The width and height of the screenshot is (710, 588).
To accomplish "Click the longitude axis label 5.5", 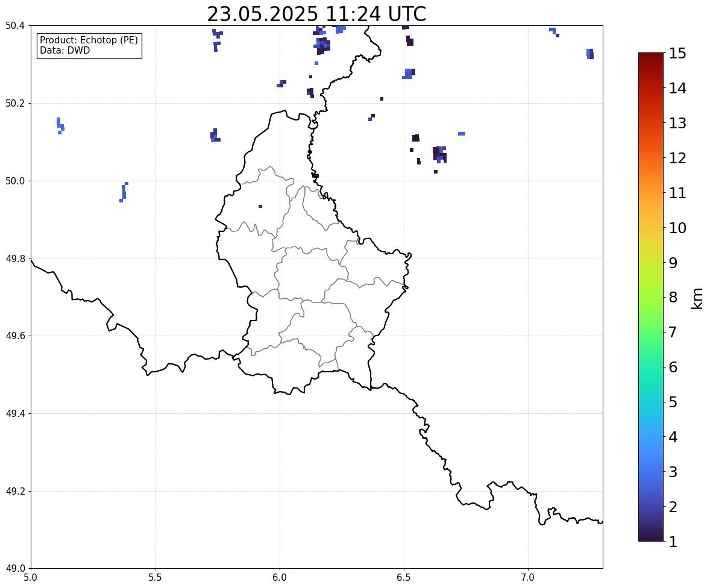I will point(156,578).
